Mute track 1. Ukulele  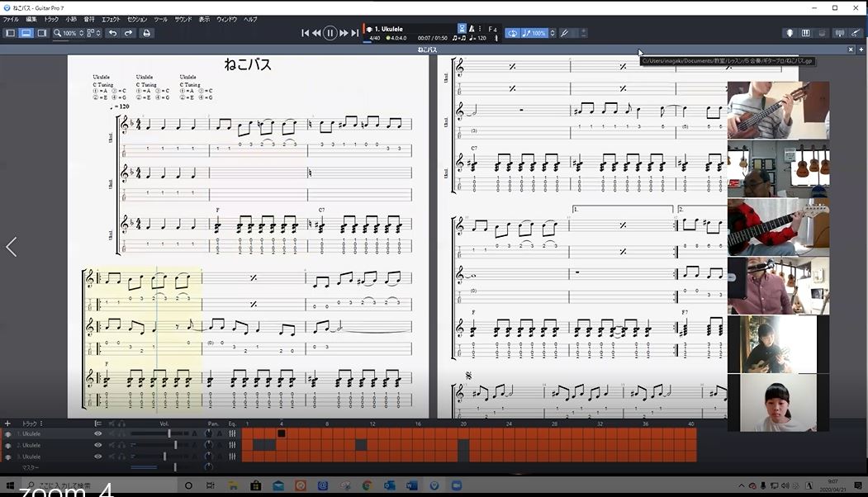point(111,434)
